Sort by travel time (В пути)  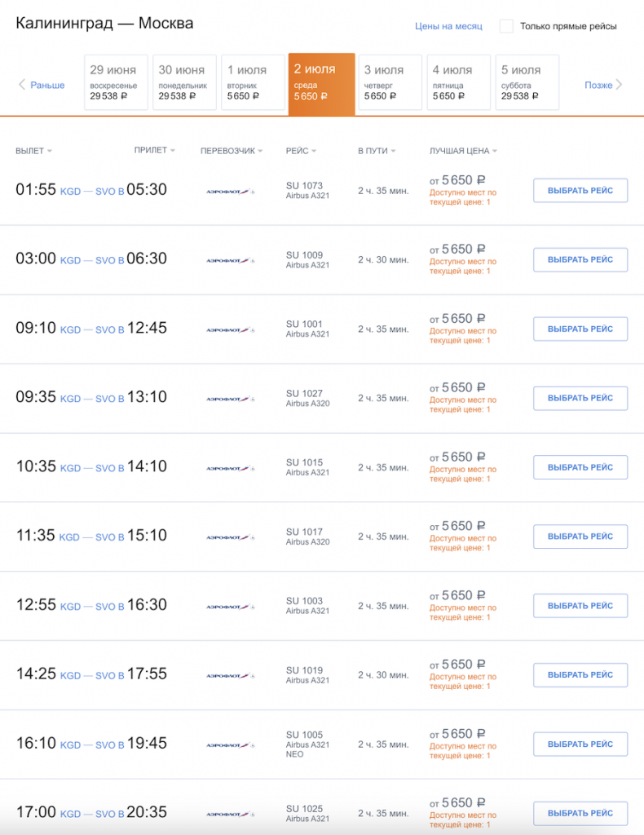coord(376,151)
